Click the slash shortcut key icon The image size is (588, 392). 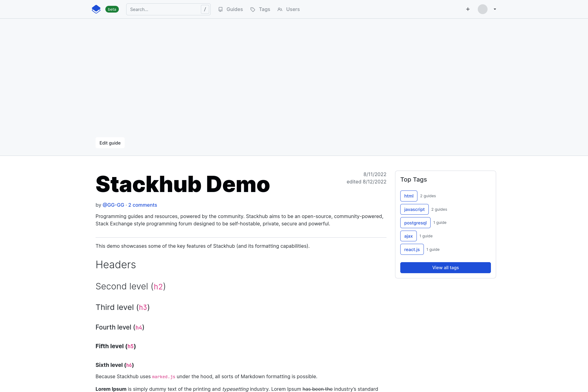pyautogui.click(x=205, y=9)
